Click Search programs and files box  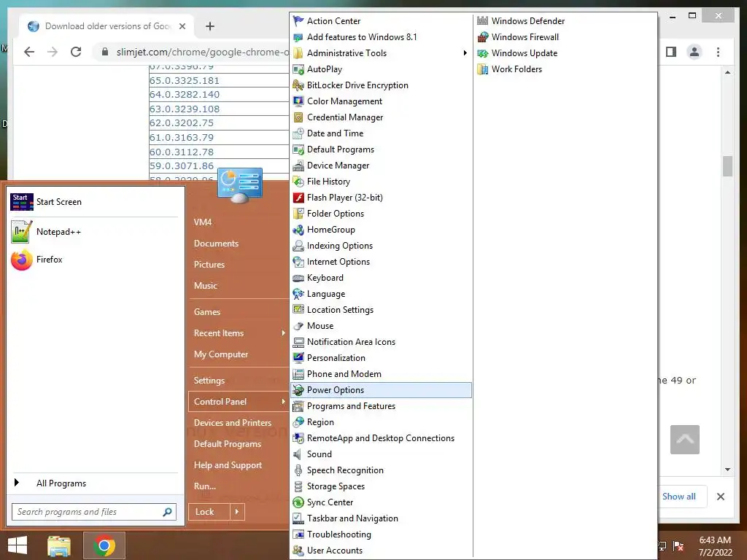point(94,512)
